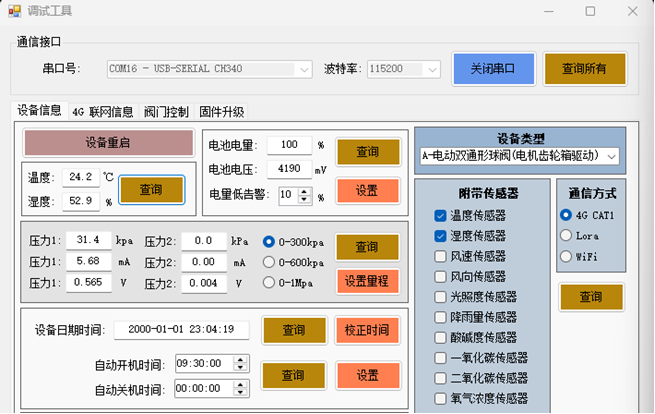Screen dimensions: 655x414
Task: Select the 4G CAT1 radio option
Action: pos(566,215)
